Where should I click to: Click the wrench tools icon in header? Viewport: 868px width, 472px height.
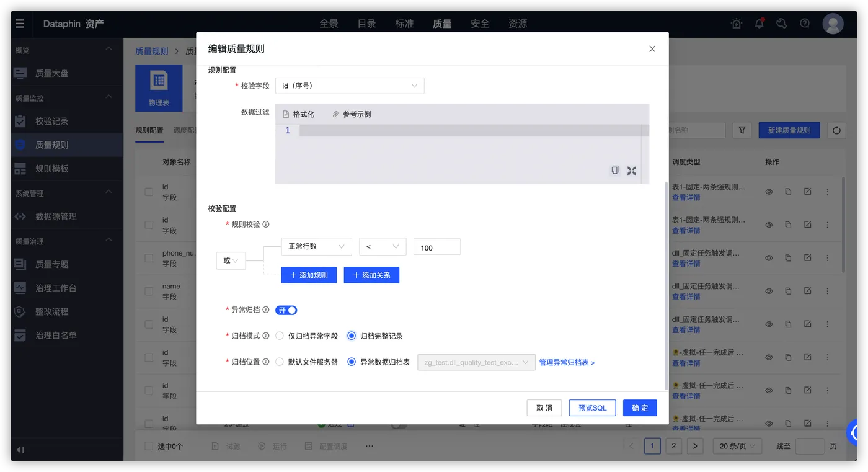tap(782, 24)
